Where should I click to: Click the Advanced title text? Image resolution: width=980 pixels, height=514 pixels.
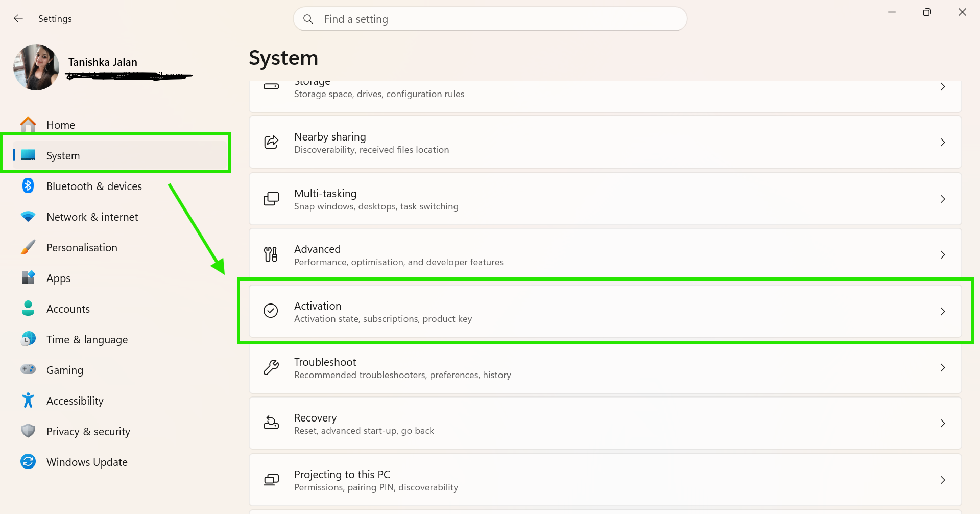[x=317, y=249]
